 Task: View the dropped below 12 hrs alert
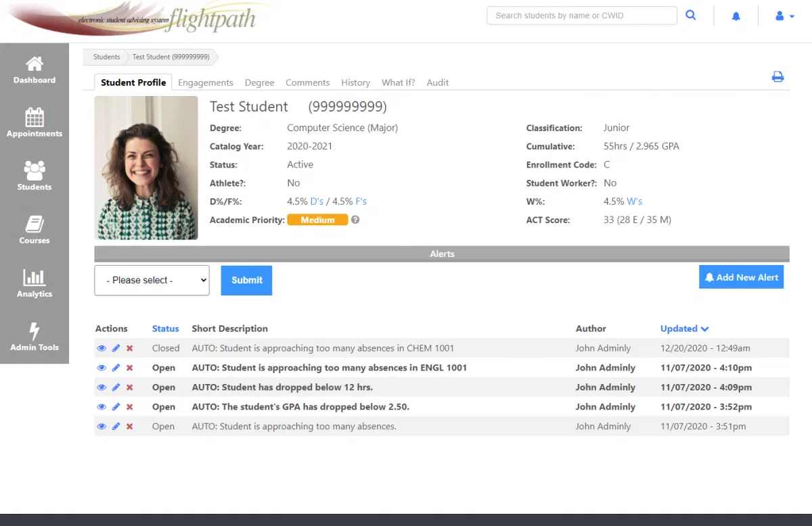pyautogui.click(x=101, y=387)
